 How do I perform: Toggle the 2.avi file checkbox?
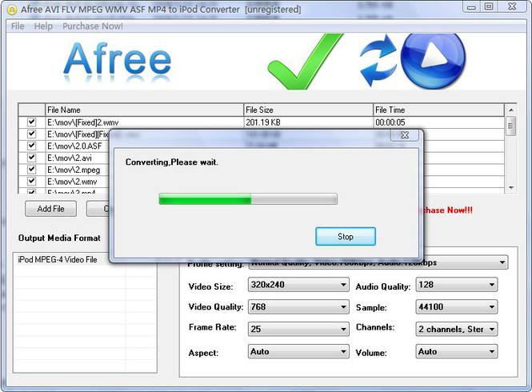tap(31, 158)
